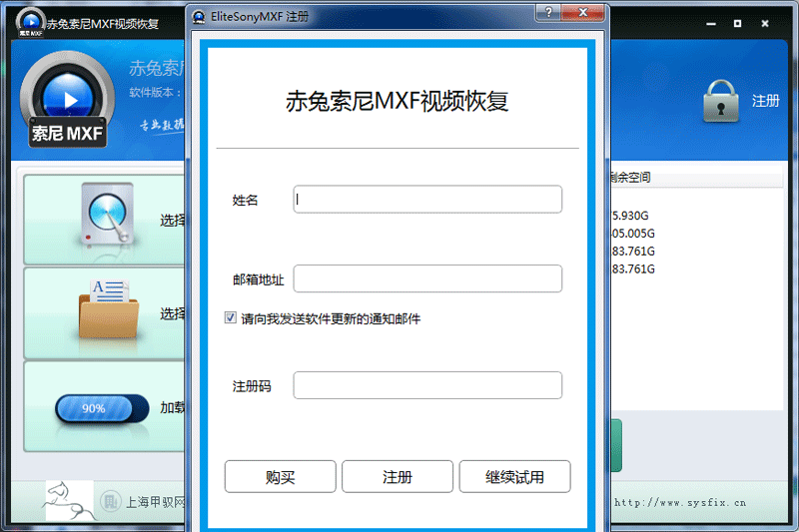Click the 注册码 registration code field
Viewport: 799px width, 532px height.
[x=427, y=385]
